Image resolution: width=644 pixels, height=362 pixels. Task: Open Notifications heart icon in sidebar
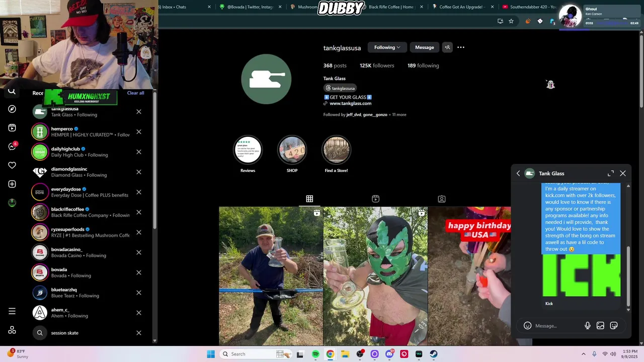point(12,165)
